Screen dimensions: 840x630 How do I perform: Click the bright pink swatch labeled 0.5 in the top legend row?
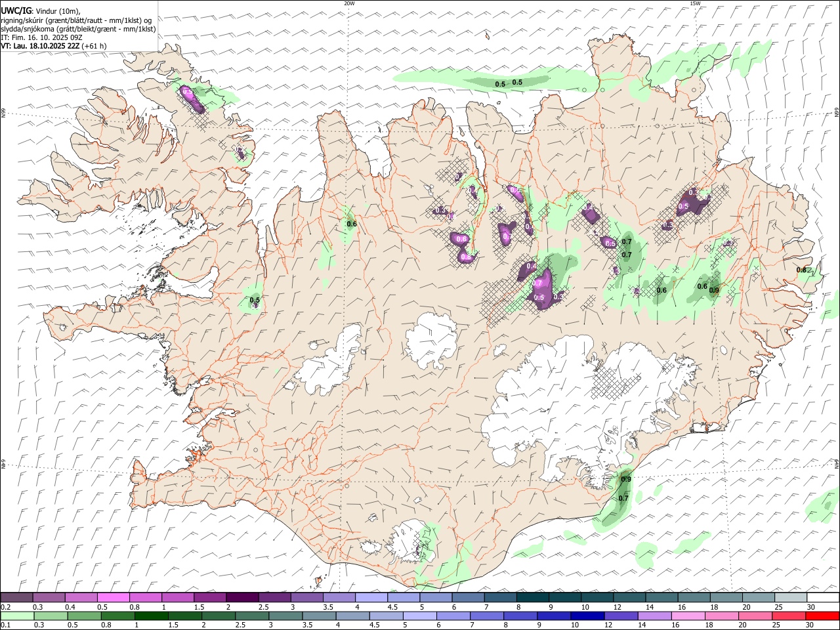pos(113,598)
